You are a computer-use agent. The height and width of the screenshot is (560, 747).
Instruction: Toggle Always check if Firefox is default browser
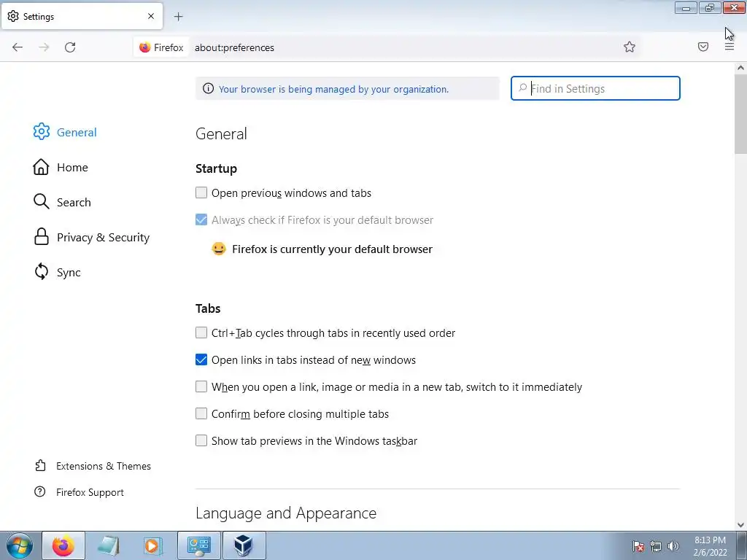click(201, 219)
